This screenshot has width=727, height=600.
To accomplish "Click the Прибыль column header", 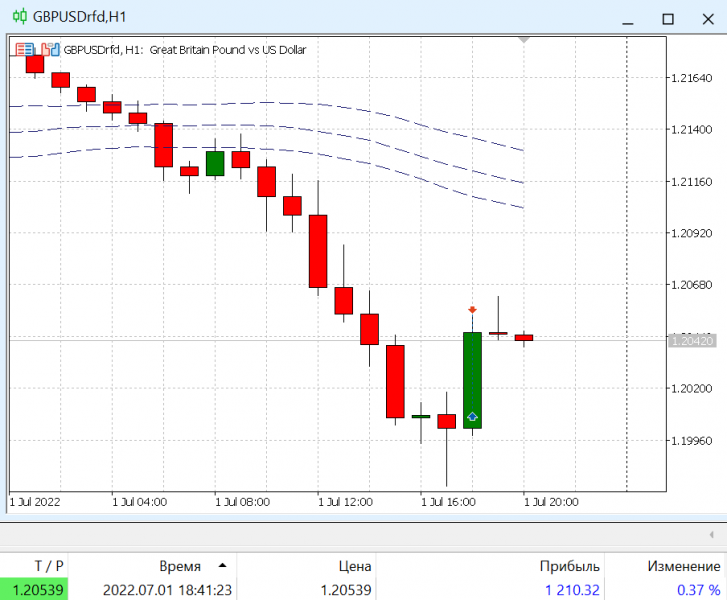I will (569, 566).
